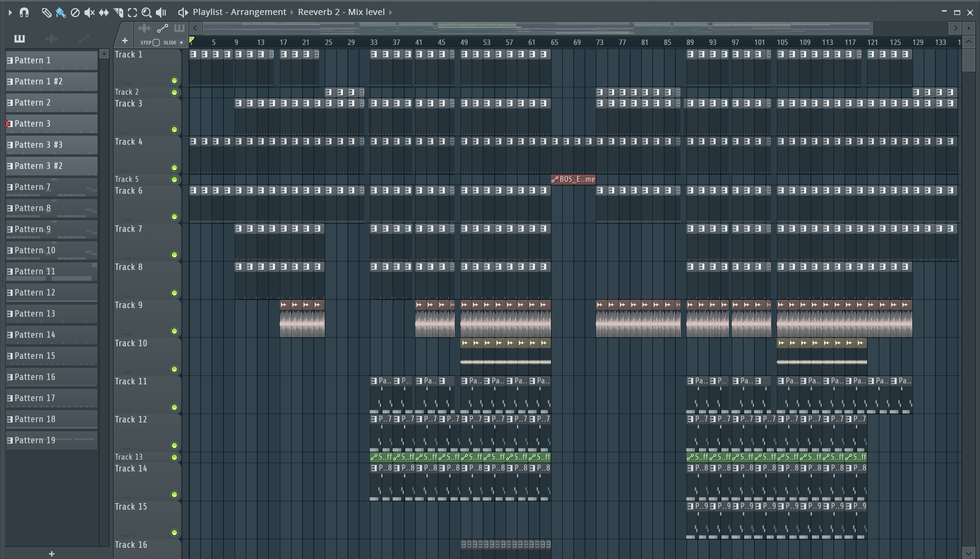
Task: Click the green playhead marker at bar 1
Action: [192, 40]
